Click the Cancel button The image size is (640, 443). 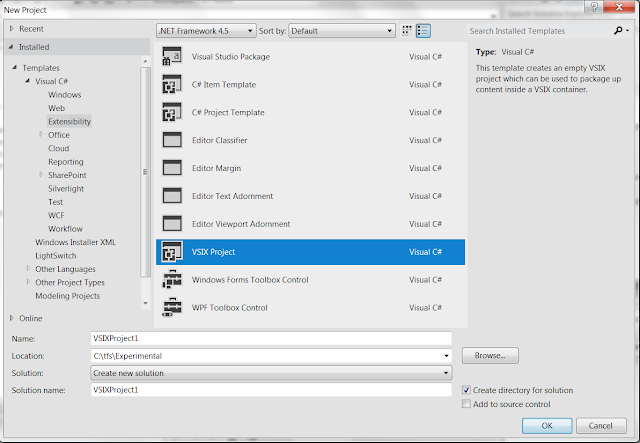coord(601,425)
